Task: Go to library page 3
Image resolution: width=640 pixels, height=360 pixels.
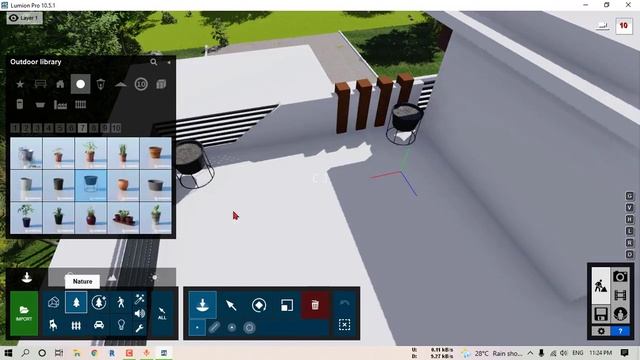Action: pyautogui.click(x=37, y=128)
